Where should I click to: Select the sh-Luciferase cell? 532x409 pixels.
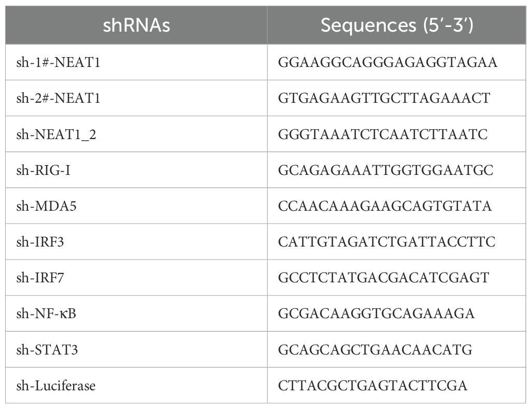pyautogui.click(x=55, y=386)
